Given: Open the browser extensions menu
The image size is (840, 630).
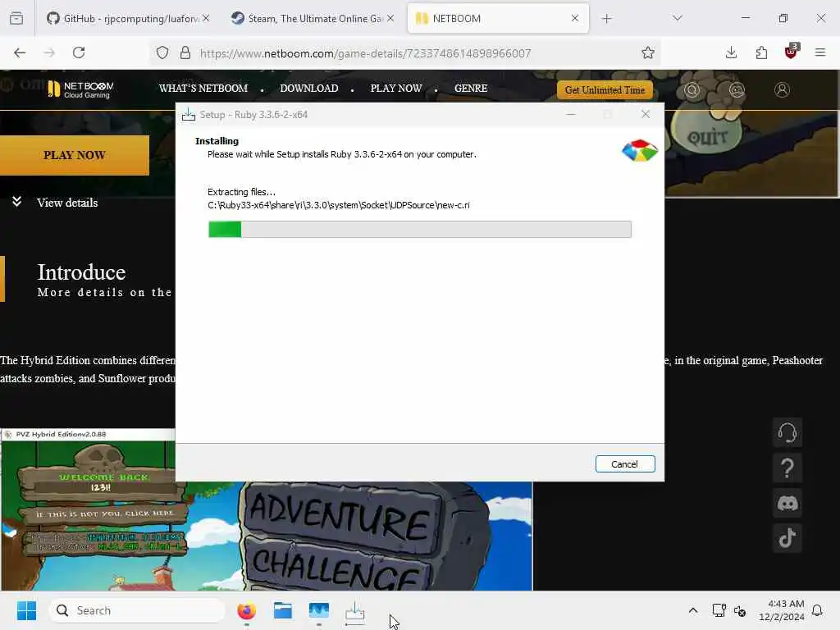Looking at the screenshot, I should click(761, 52).
